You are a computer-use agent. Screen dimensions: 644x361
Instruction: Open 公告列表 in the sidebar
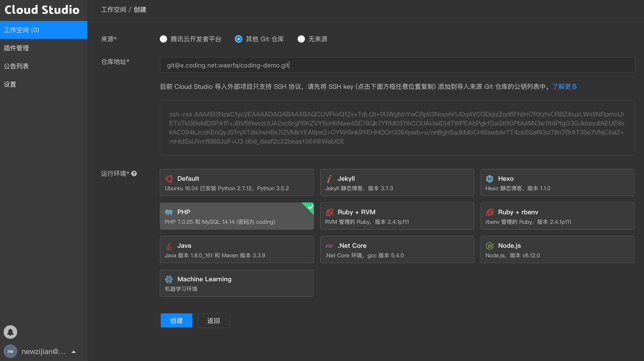pos(44,66)
